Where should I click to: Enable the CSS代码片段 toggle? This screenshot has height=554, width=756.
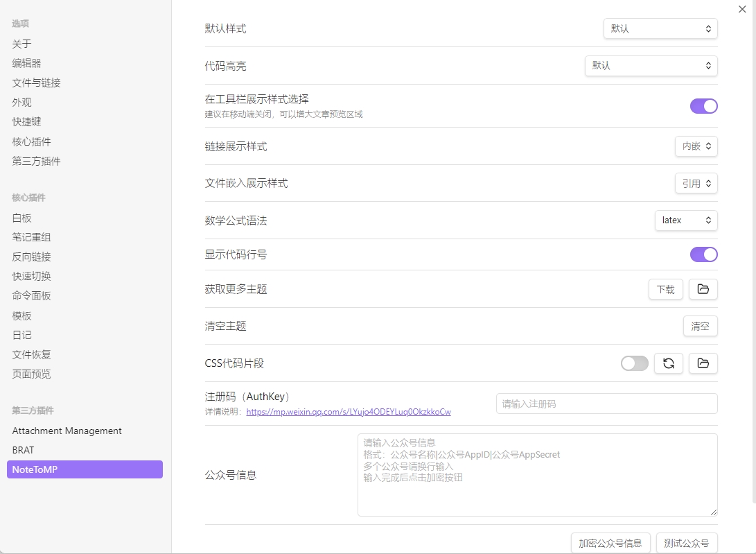(x=634, y=363)
